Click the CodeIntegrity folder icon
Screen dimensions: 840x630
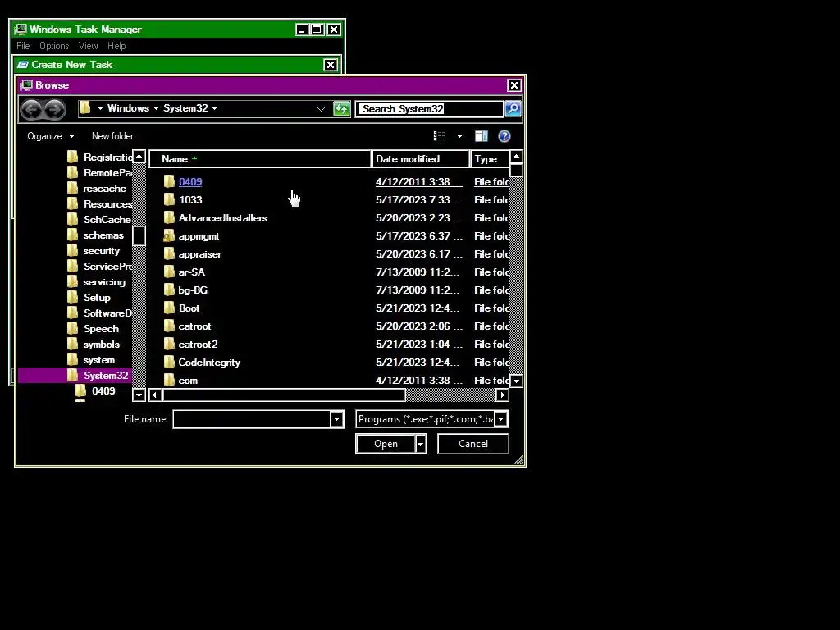(169, 362)
